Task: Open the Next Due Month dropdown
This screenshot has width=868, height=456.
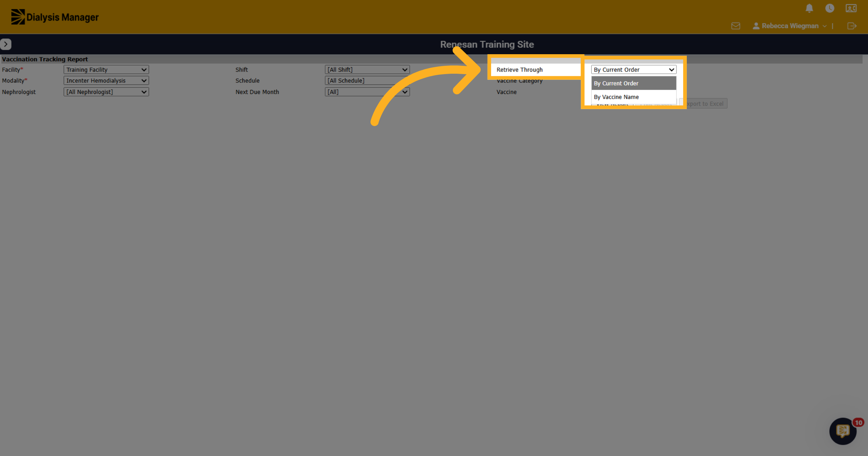Action: click(x=367, y=92)
